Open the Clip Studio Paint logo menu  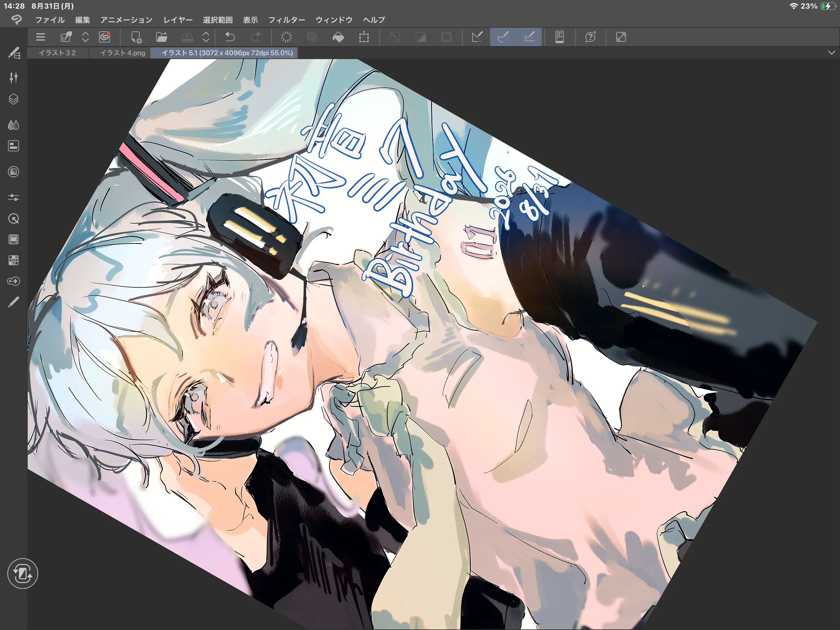(16, 20)
